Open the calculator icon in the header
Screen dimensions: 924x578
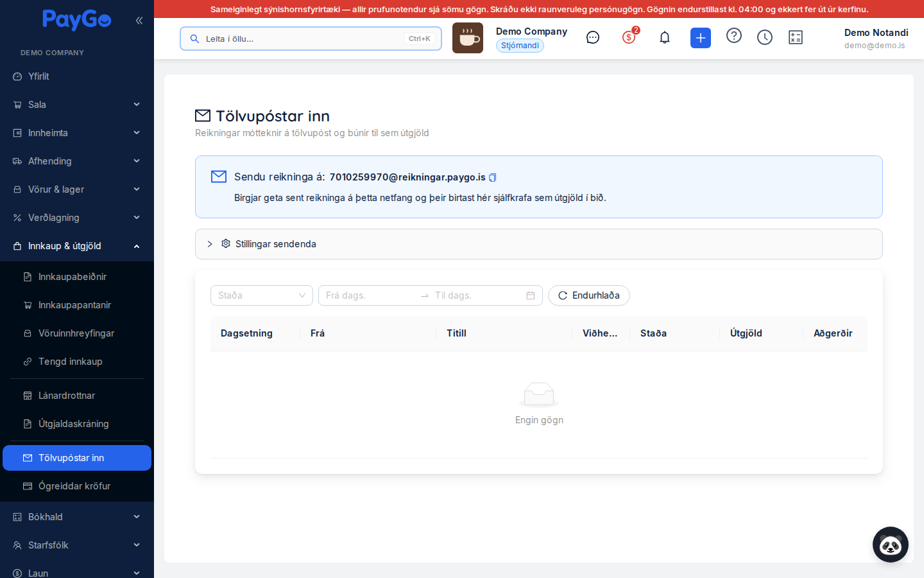[796, 38]
